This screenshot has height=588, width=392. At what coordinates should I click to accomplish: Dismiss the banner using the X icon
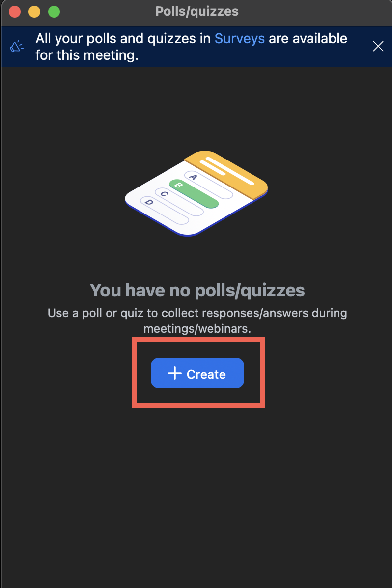click(x=378, y=46)
